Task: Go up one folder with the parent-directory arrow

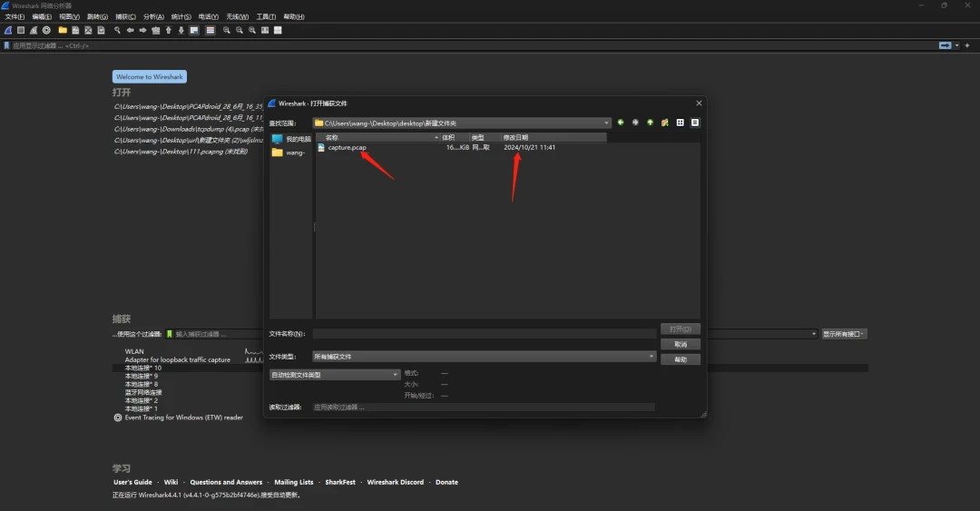Action: click(650, 123)
